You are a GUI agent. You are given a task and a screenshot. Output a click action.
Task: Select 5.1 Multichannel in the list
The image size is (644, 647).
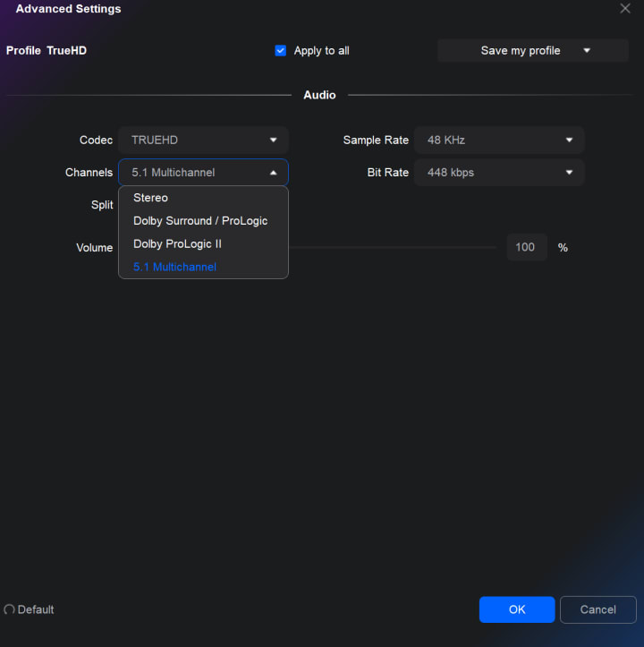click(x=203, y=267)
